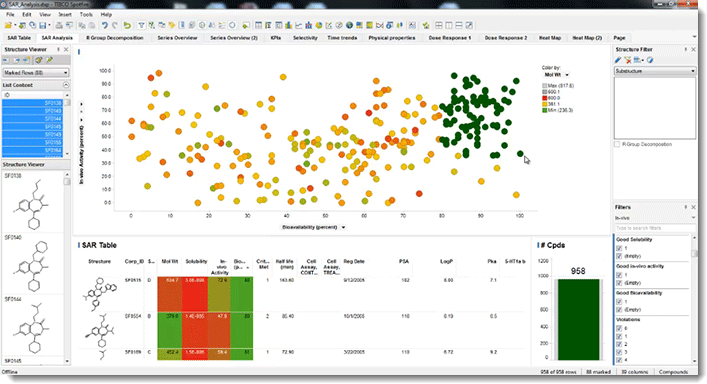The width and height of the screenshot is (707, 384).
Task: Click the clear structure filter icon
Action: [628, 60]
